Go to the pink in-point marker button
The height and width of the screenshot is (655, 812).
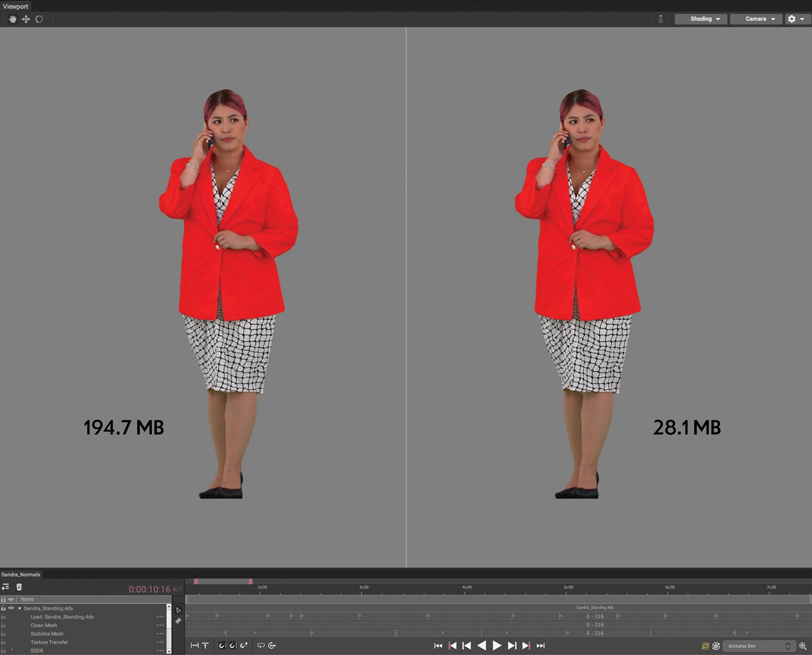coord(452,646)
